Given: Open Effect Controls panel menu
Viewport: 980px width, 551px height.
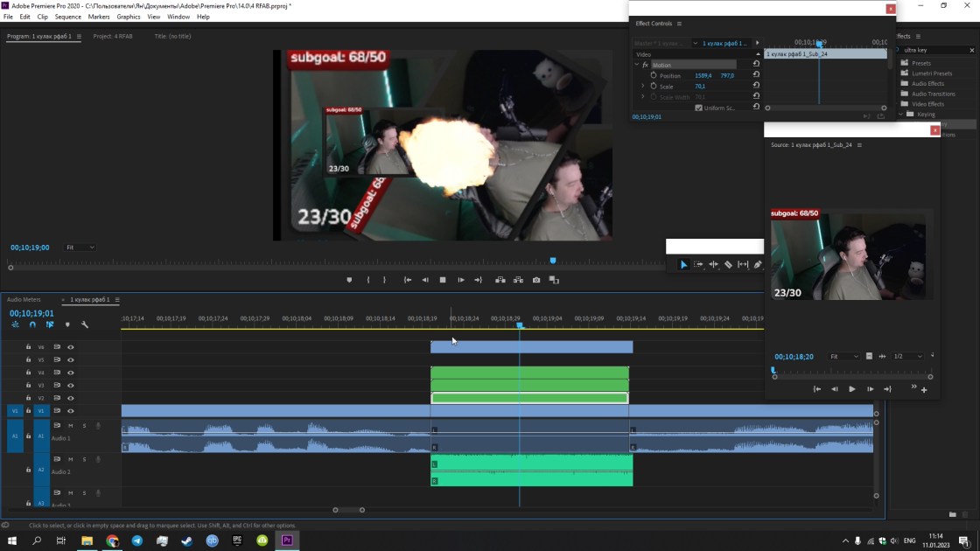Looking at the screenshot, I should pyautogui.click(x=679, y=24).
